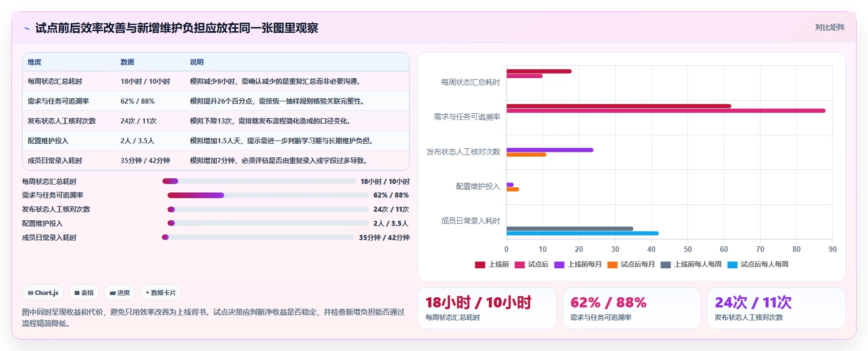Click the description starting 模拟下降13次

[x=270, y=121]
